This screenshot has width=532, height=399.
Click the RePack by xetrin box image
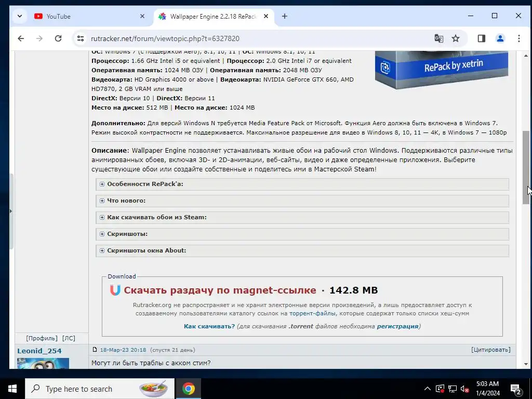click(x=442, y=70)
